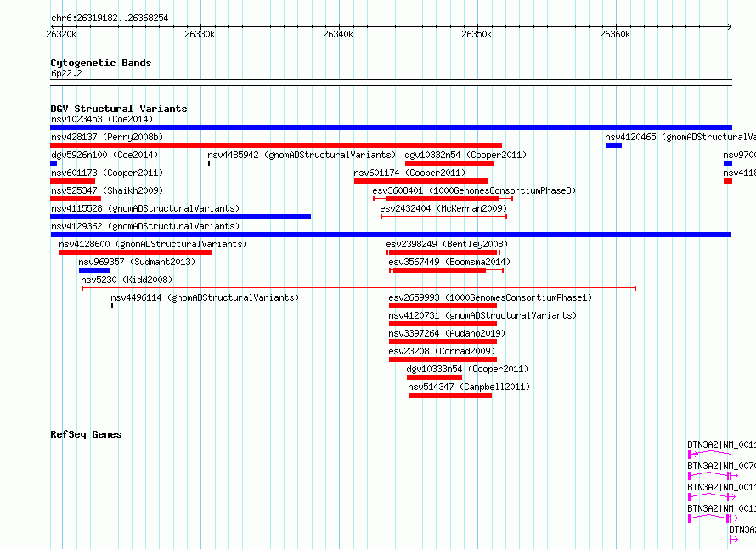Click the small blue nsv4120465 bar
756x549 pixels.
pos(614,145)
